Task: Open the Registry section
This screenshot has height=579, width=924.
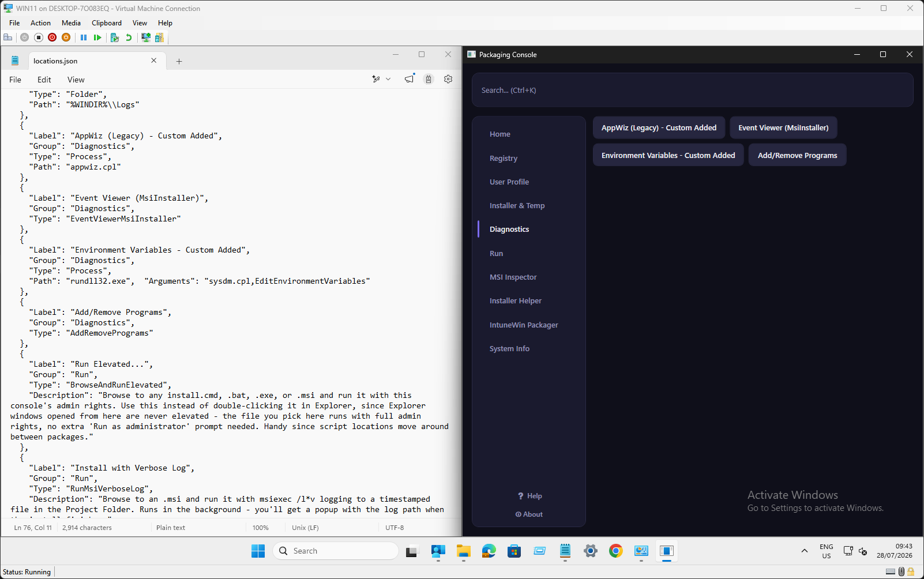Action: point(504,158)
